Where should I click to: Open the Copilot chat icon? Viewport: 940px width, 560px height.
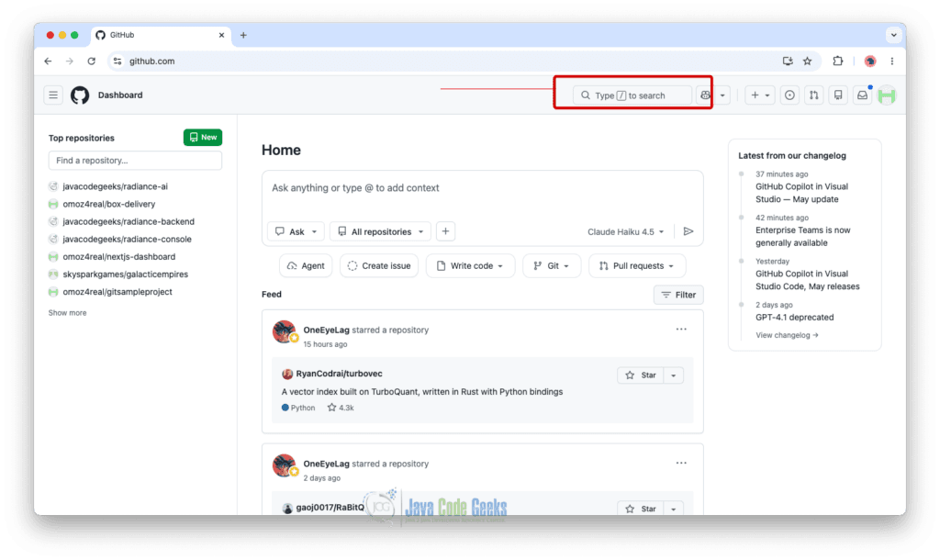705,95
